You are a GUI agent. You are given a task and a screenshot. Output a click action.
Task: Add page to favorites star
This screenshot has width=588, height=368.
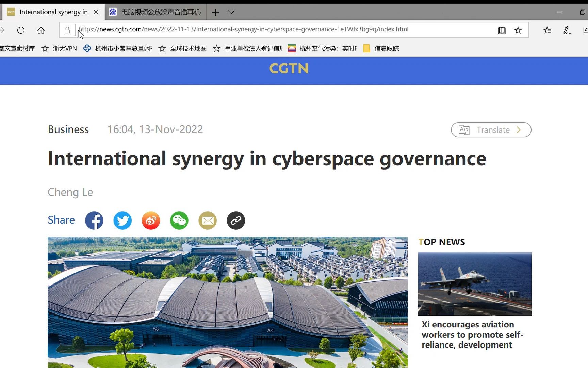518,30
